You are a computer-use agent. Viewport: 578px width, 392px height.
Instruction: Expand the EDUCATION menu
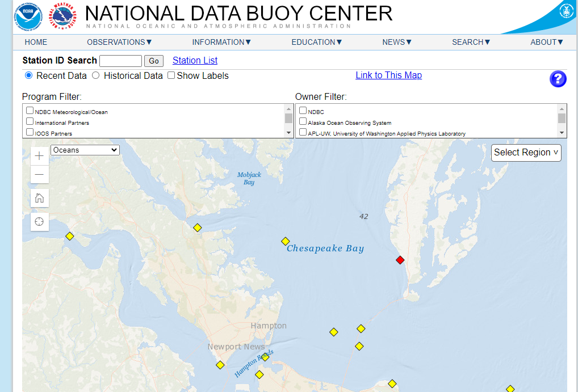pyautogui.click(x=317, y=42)
